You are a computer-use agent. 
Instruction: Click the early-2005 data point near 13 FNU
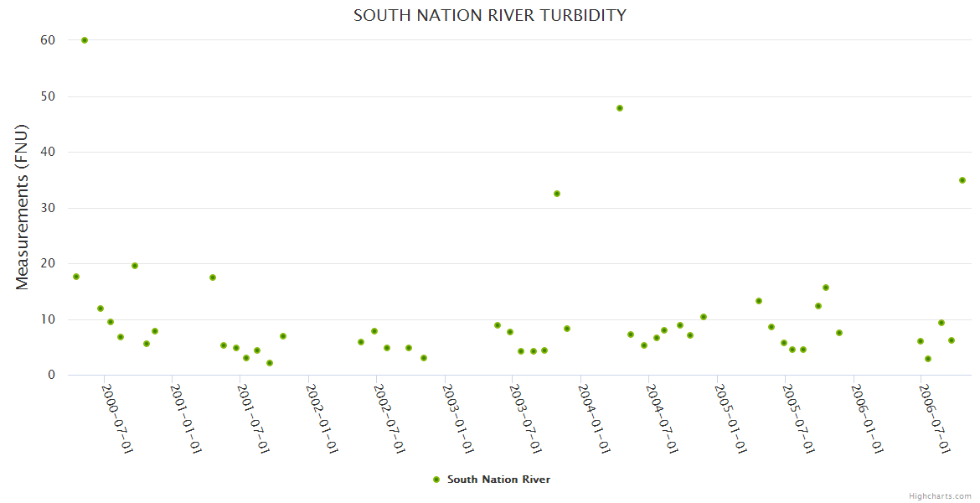759,301
